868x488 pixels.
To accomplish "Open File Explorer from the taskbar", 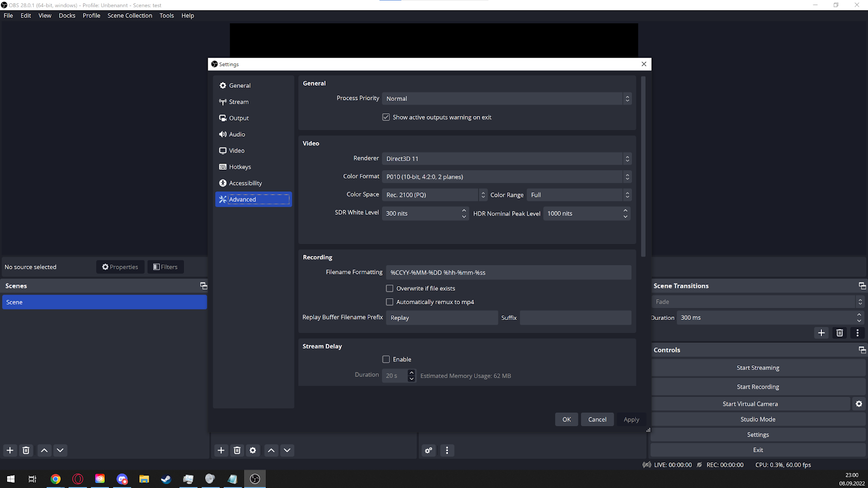I will click(x=144, y=479).
